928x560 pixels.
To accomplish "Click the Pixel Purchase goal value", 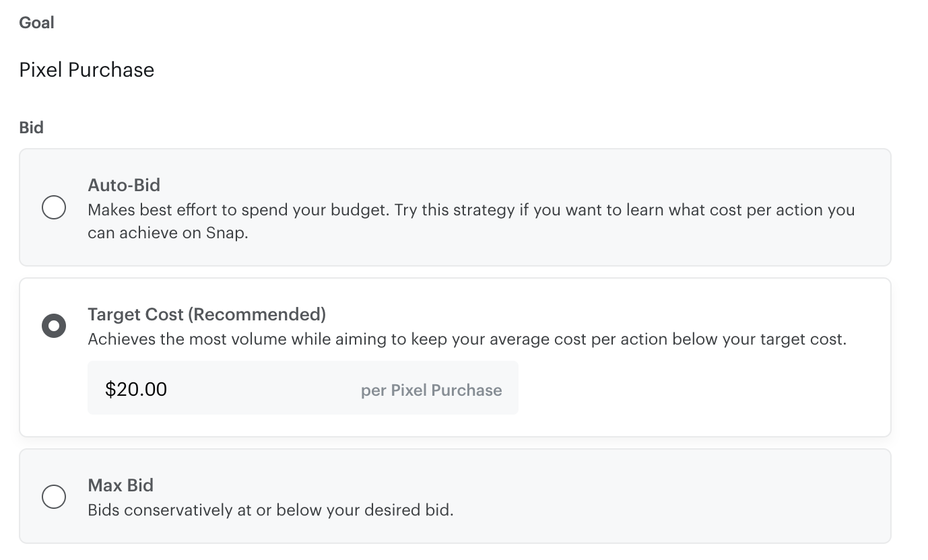I will pyautogui.click(x=87, y=70).
